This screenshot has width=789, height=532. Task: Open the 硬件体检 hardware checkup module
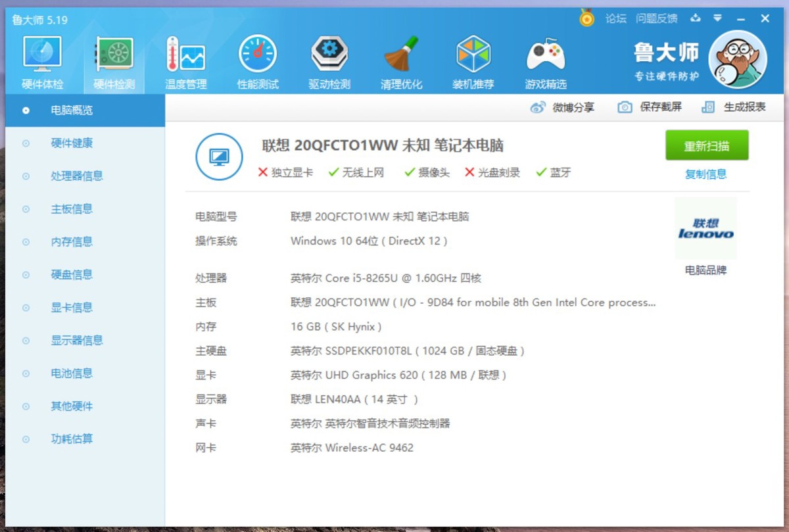pos(43,63)
